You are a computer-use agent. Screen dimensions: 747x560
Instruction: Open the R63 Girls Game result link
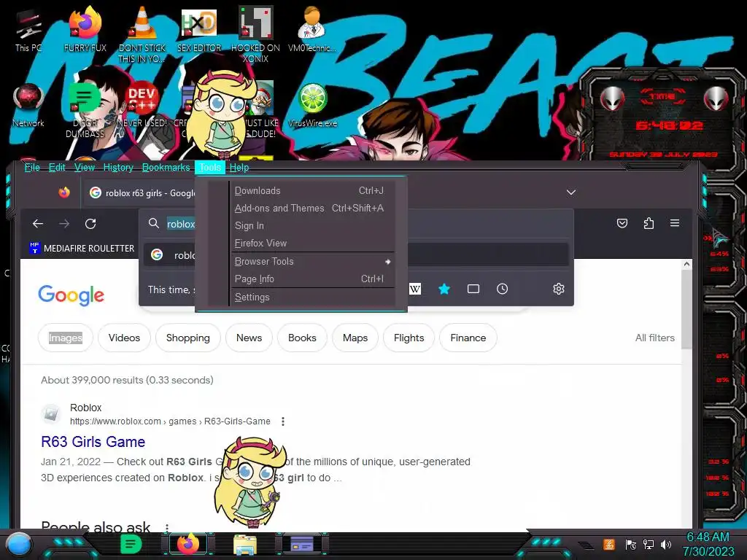click(93, 441)
